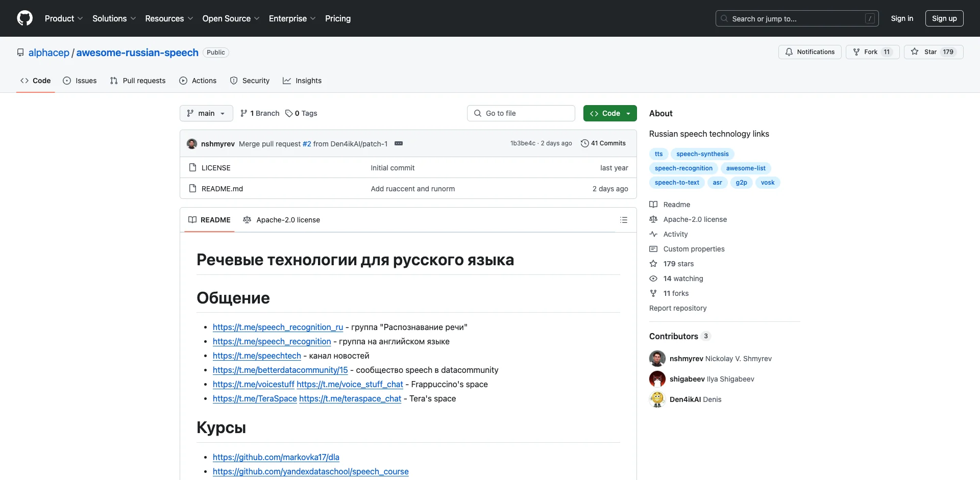Click the Search or jump to field
Screen dimensions: 980x480
coord(797,18)
